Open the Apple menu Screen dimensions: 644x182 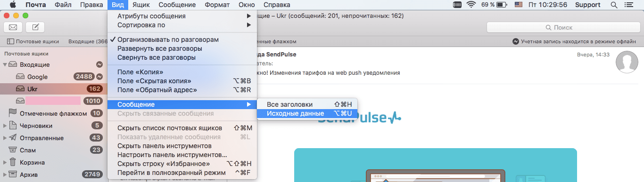pos(13,5)
